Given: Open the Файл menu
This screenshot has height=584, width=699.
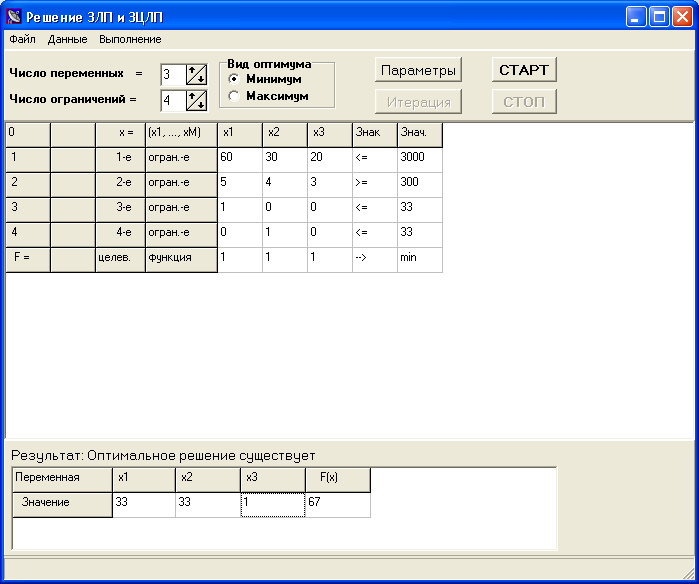Looking at the screenshot, I should click(x=22, y=39).
